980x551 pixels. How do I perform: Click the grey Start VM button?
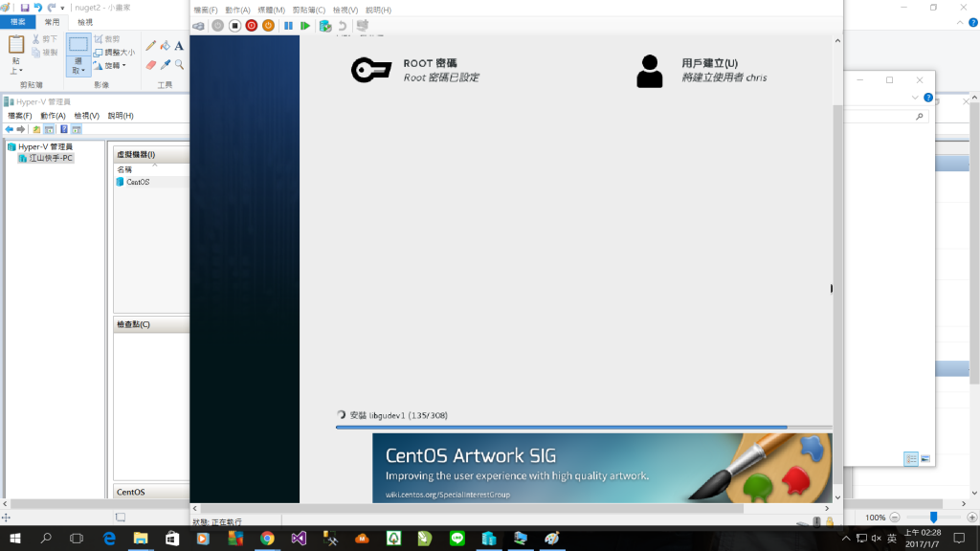tap(217, 26)
